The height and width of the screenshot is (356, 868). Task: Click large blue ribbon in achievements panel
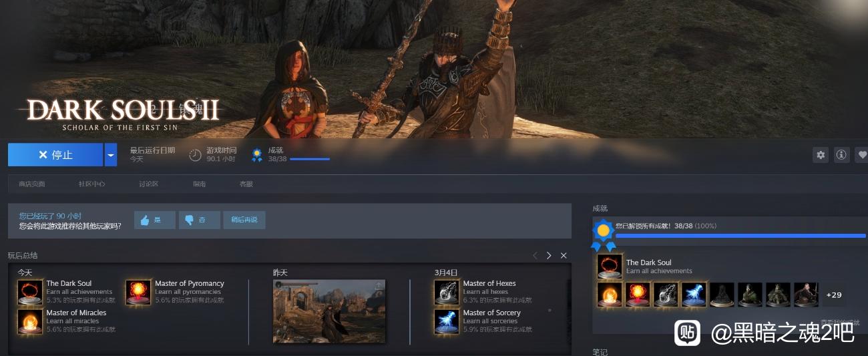[603, 234]
